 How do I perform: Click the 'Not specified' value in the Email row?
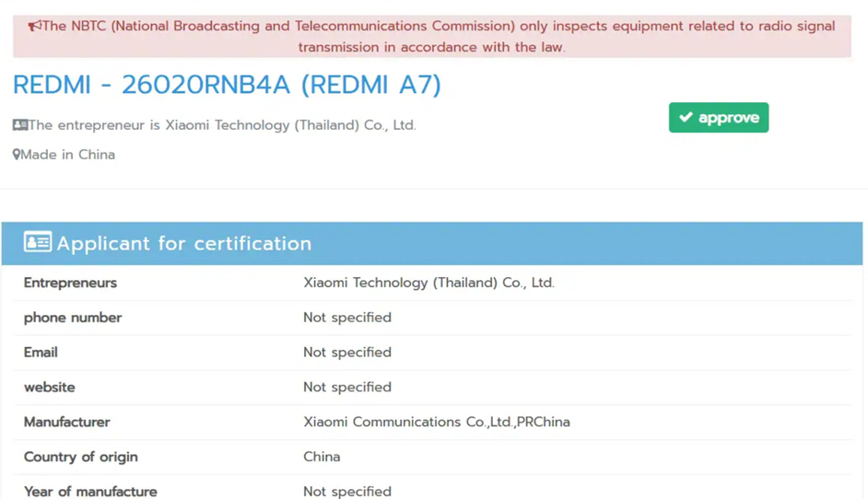tap(347, 353)
